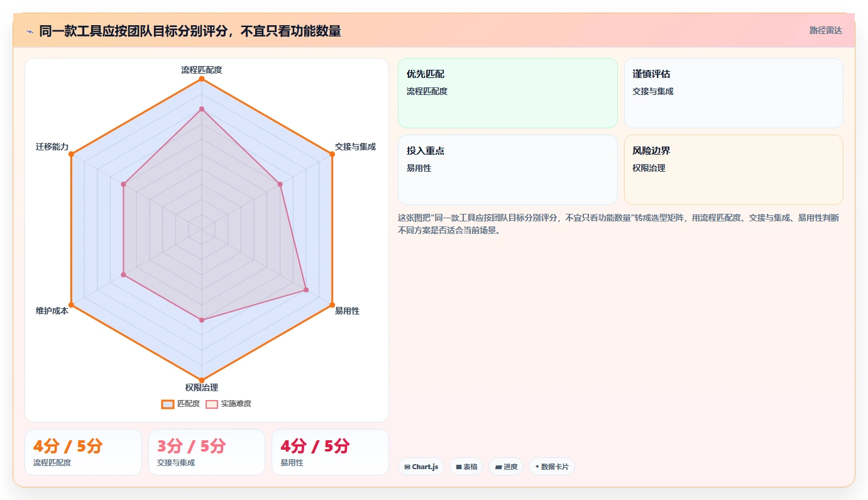Click the Chart.js tag chip
Screen dimensions: 868x500
[x=421, y=467]
